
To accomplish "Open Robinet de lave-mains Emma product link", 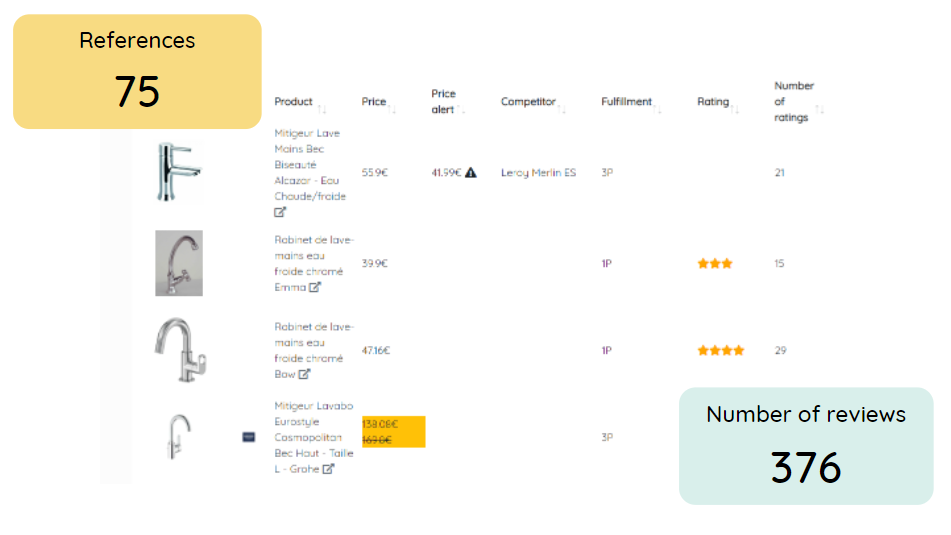I will tap(314, 263).
